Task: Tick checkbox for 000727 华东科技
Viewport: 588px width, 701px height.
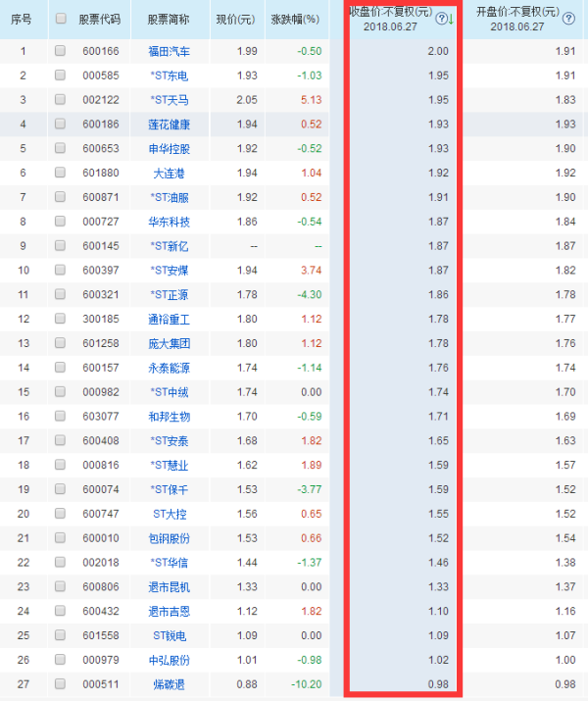Action: [x=60, y=221]
